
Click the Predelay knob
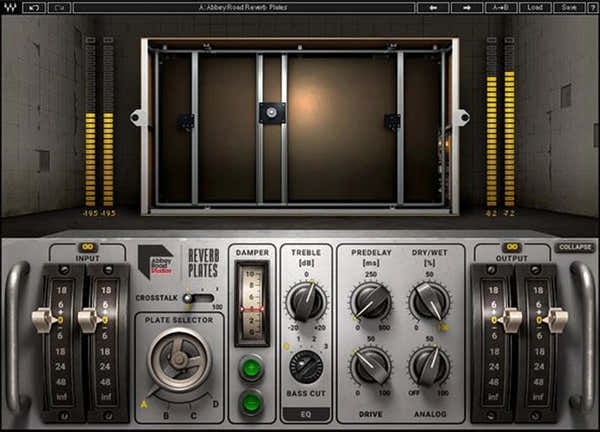point(370,301)
